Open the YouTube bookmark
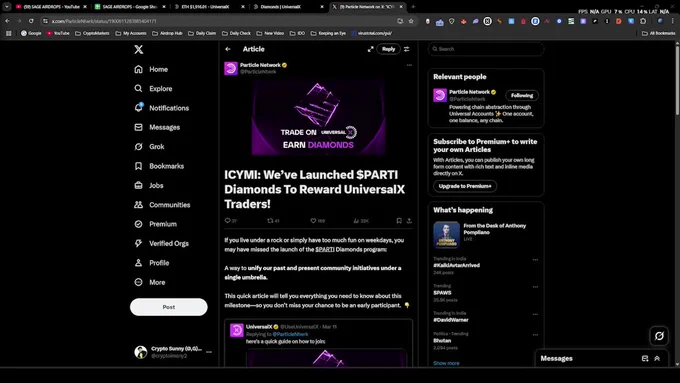680x383 pixels. pyautogui.click(x=58, y=33)
